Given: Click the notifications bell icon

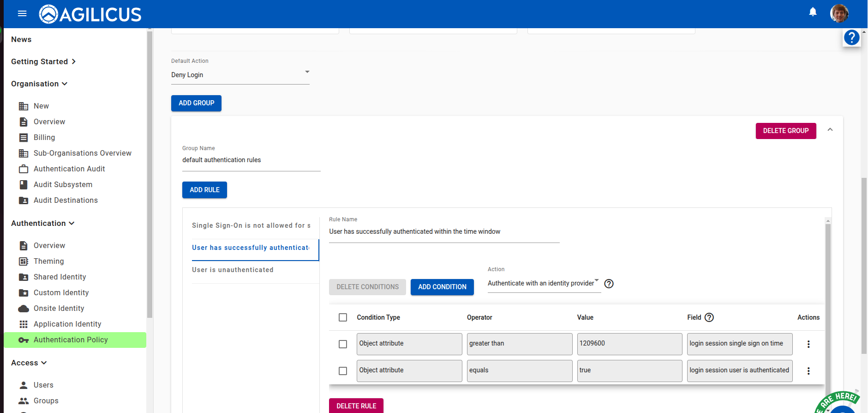Looking at the screenshot, I should (x=813, y=12).
